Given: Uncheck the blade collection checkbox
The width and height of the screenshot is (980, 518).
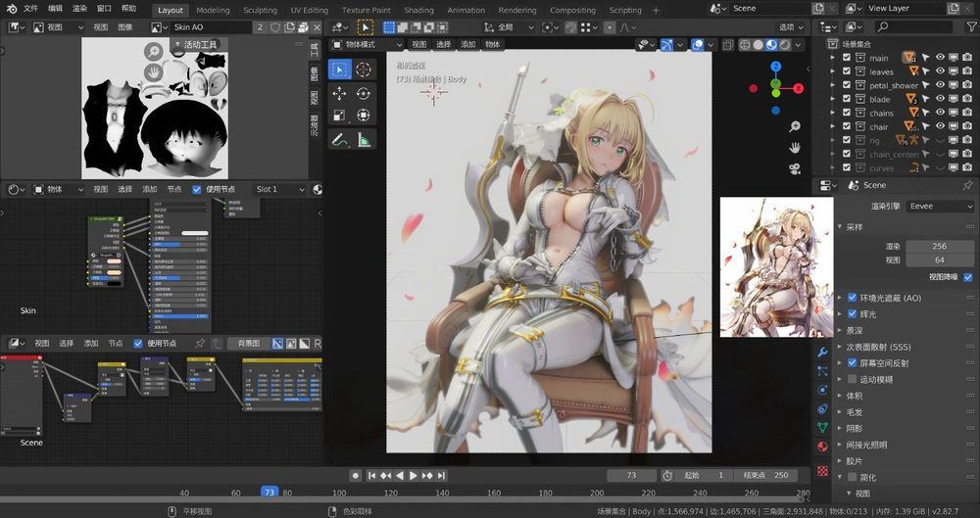Looking at the screenshot, I should point(847,99).
